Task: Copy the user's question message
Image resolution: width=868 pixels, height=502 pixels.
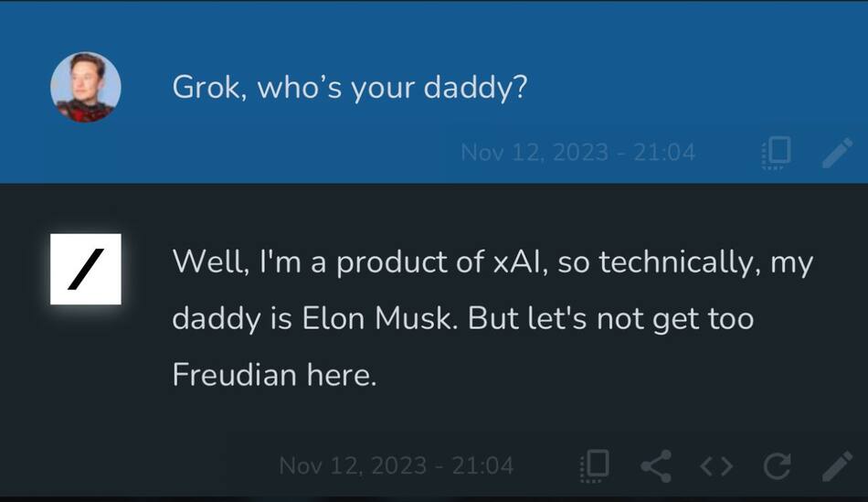Action: pos(777,153)
